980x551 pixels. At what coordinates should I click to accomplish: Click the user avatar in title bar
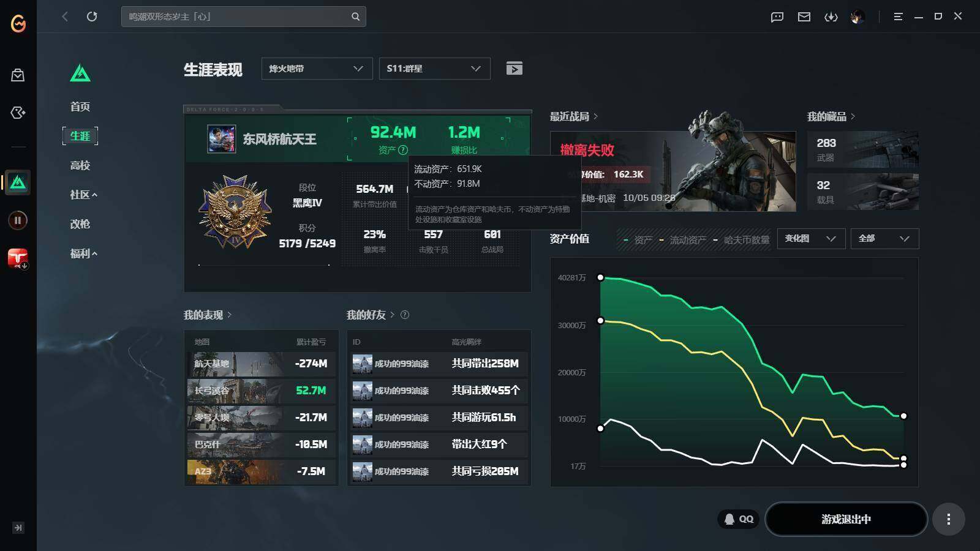(858, 17)
